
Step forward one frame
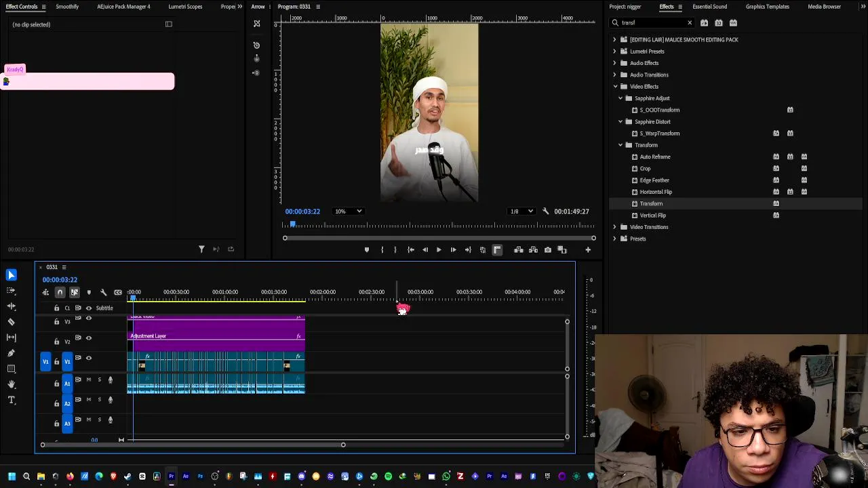point(453,250)
